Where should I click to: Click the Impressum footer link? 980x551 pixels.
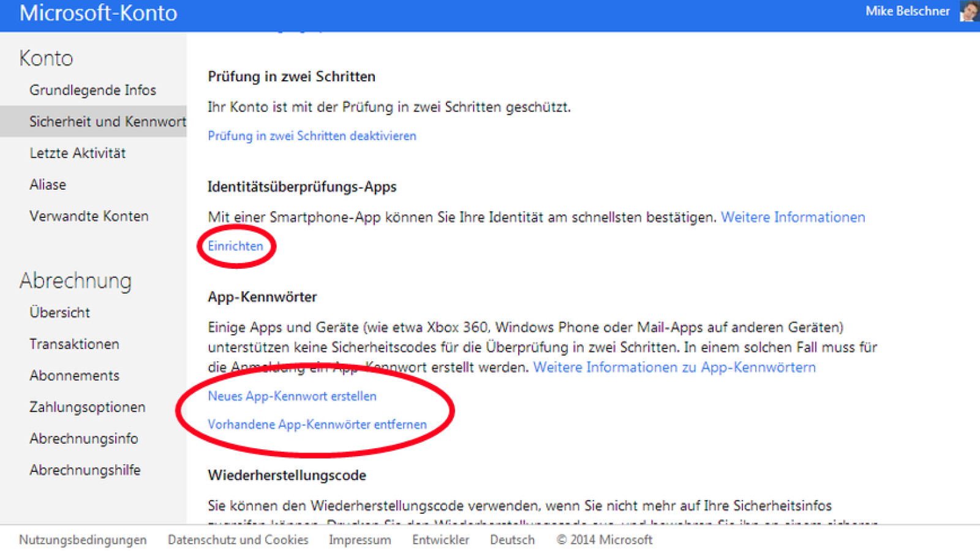click(x=360, y=540)
